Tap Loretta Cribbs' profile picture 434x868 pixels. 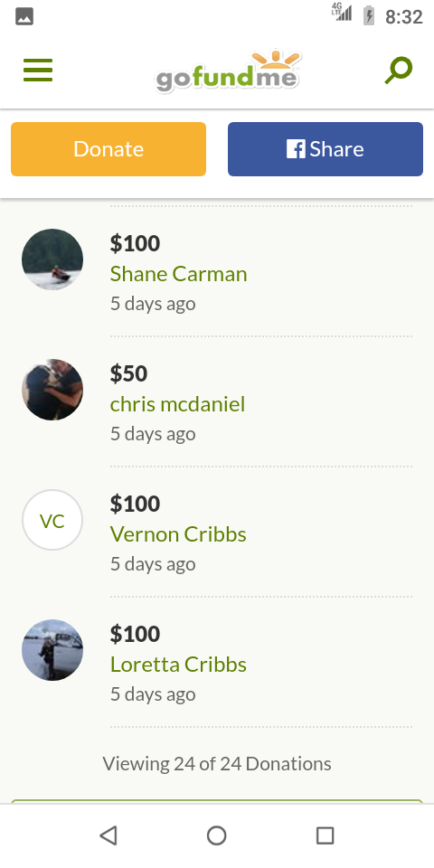[x=52, y=650]
